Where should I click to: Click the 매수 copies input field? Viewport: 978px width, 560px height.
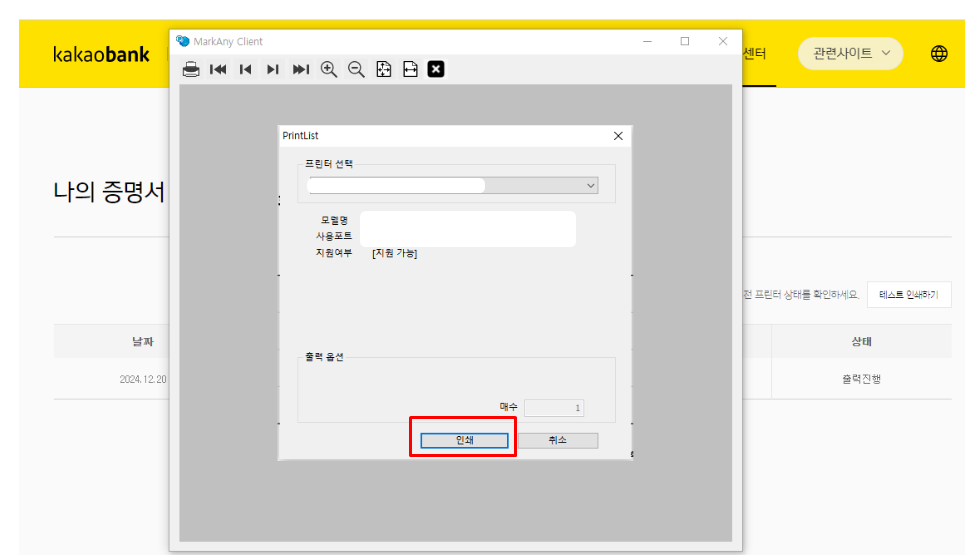pos(554,408)
